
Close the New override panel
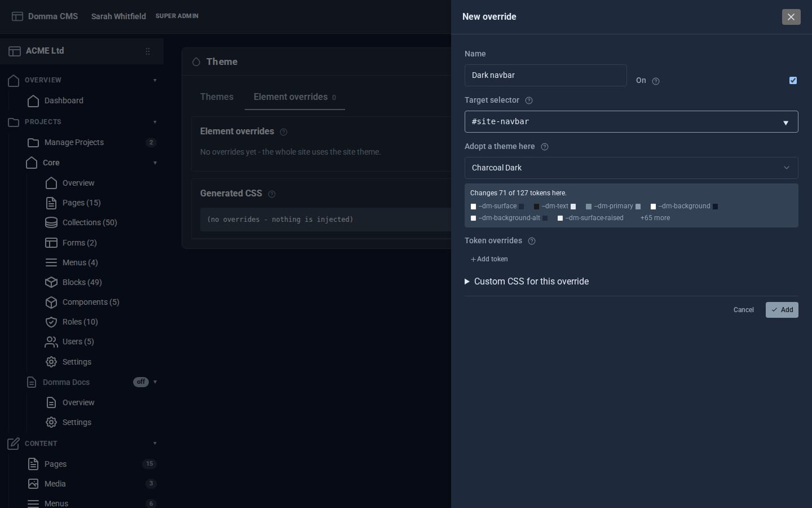tap(791, 17)
